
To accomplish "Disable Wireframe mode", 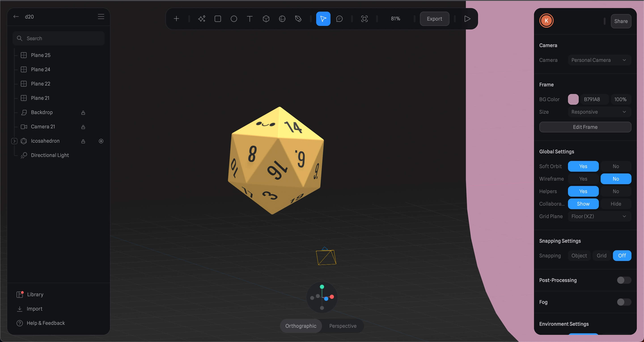I will (616, 179).
